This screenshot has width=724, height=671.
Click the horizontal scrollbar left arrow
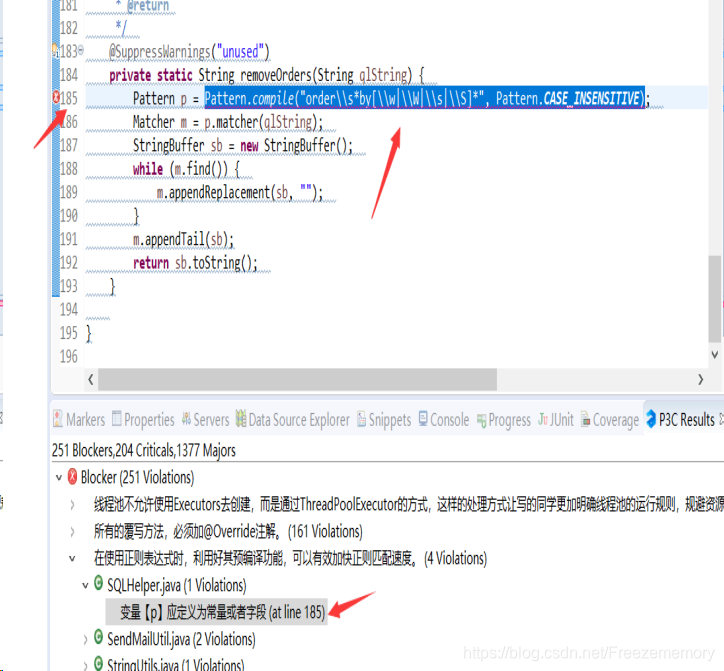click(x=90, y=380)
